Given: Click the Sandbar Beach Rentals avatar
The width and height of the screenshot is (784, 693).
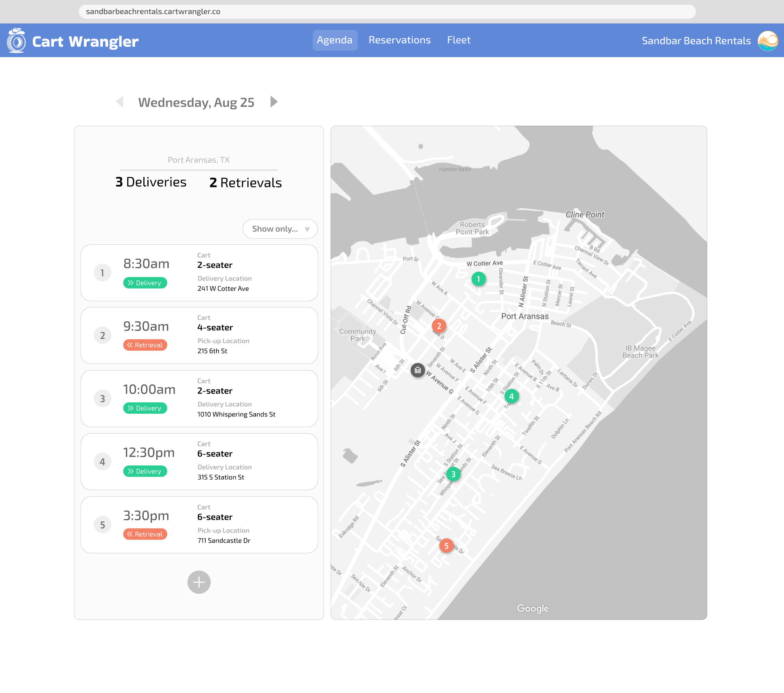Looking at the screenshot, I should (767, 41).
